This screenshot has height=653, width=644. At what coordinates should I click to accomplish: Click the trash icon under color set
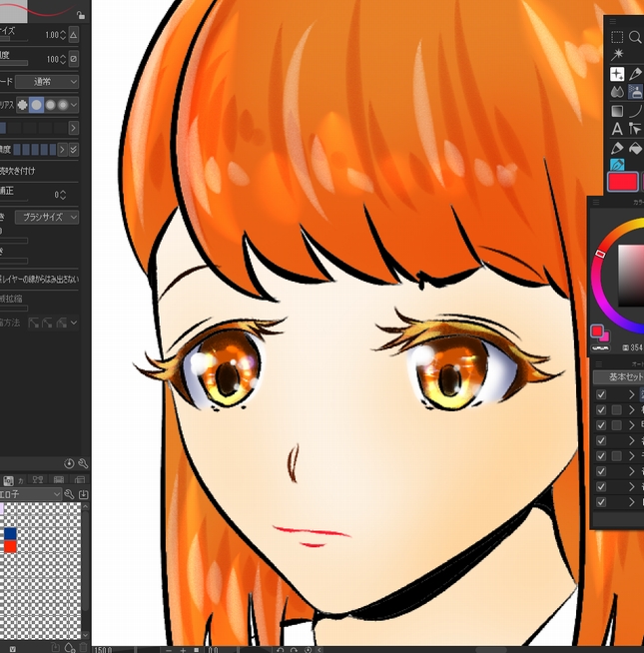pos(83,648)
